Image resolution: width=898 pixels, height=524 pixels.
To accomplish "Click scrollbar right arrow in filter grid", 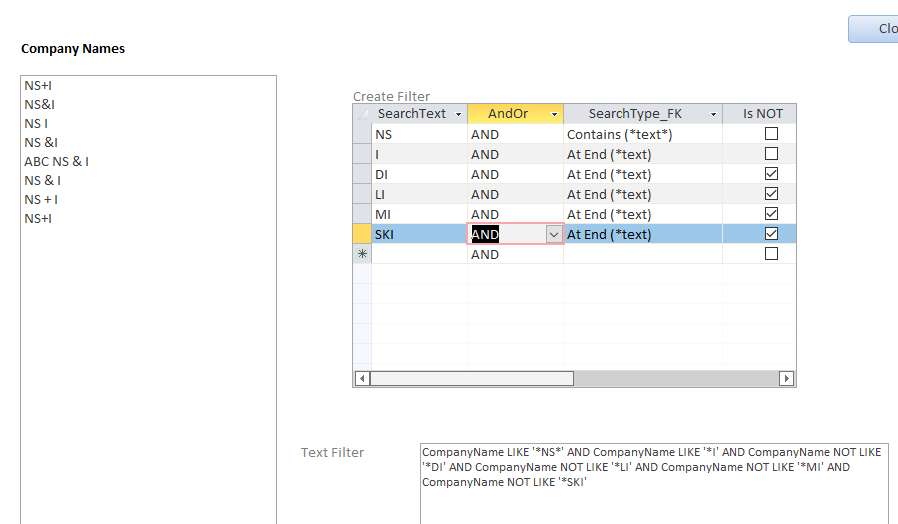I will 786,379.
